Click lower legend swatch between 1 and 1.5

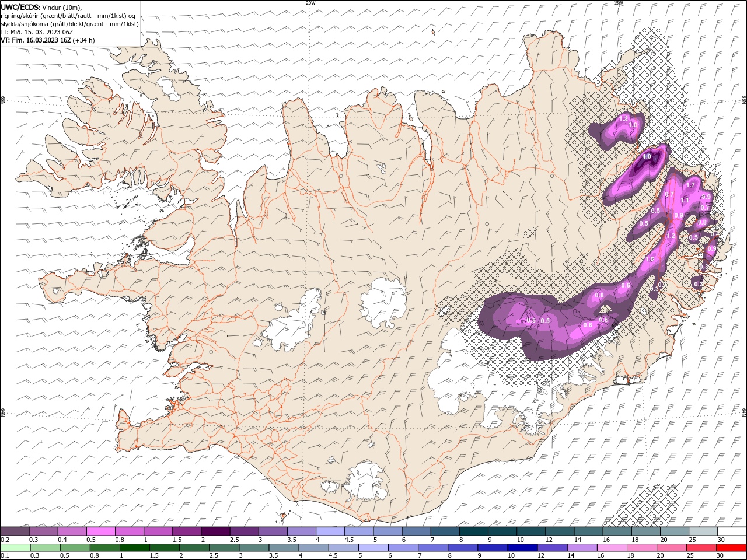coord(134,548)
